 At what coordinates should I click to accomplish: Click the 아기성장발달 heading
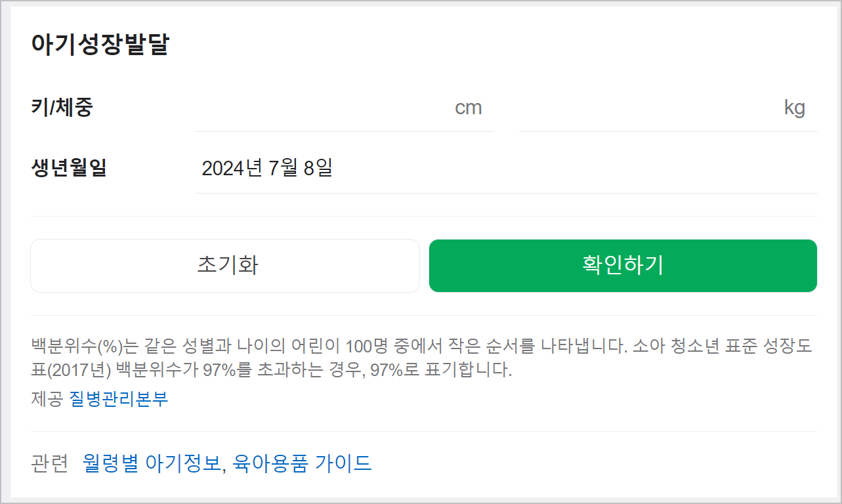tap(100, 45)
